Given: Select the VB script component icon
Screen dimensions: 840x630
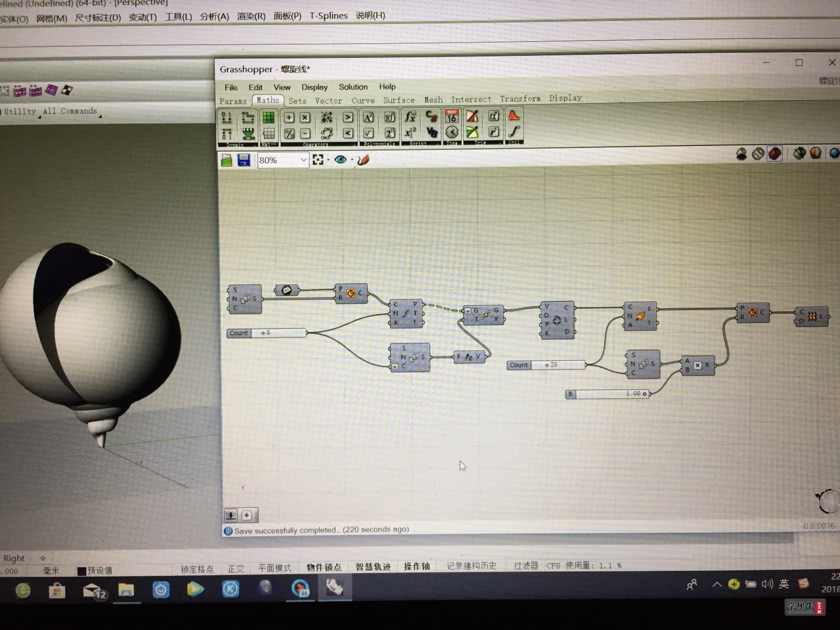Looking at the screenshot, I should (432, 132).
